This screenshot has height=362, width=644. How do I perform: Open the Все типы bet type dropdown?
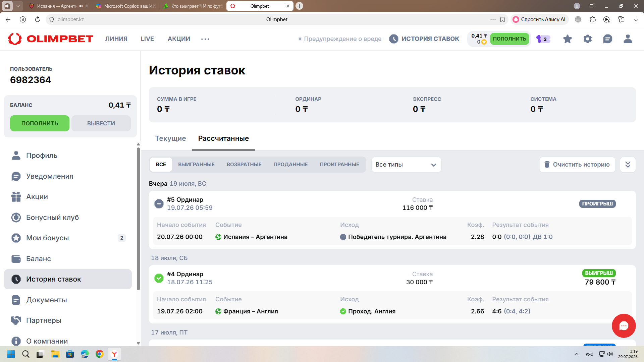406,165
